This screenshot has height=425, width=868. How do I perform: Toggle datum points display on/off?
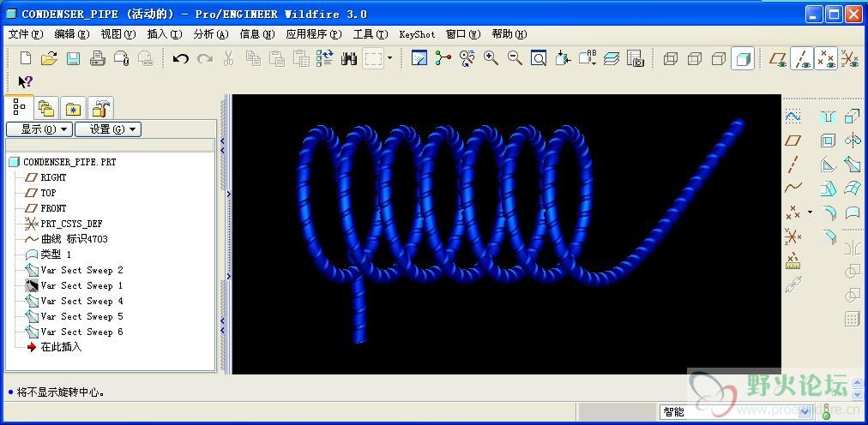(826, 58)
